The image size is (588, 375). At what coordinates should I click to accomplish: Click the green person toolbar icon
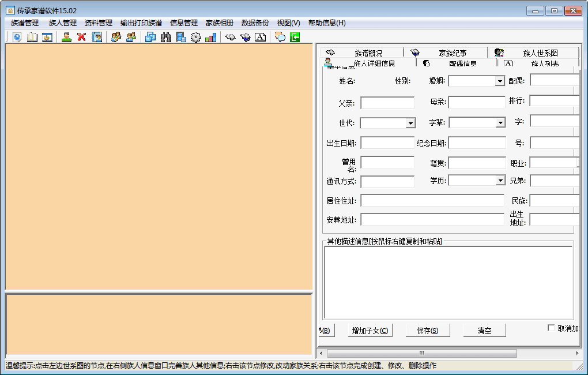click(67, 37)
